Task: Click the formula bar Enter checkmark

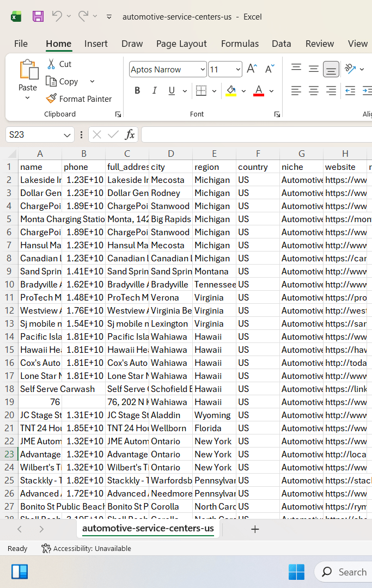Action: [x=113, y=134]
